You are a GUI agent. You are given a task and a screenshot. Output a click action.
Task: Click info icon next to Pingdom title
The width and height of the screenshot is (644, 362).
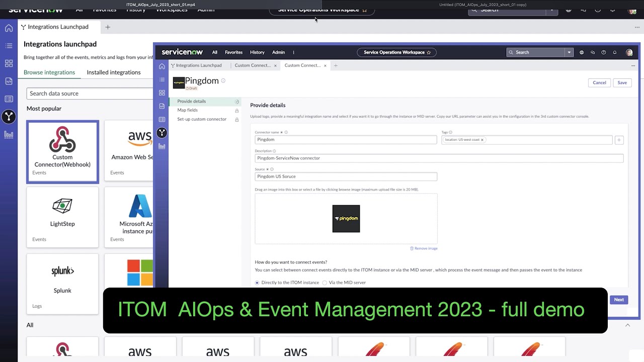(x=223, y=80)
